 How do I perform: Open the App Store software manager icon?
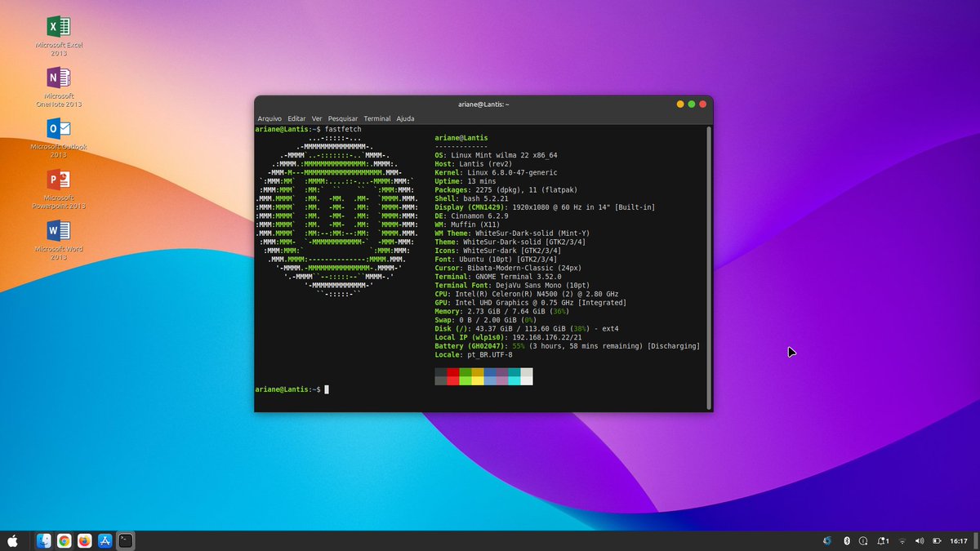[105, 540]
